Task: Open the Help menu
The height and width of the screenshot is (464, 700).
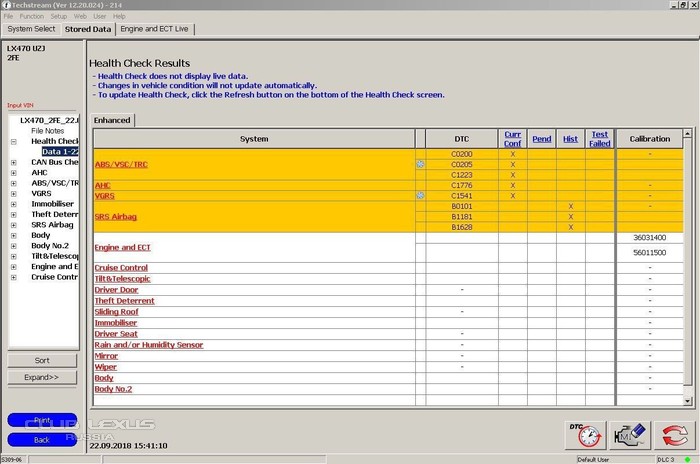Action: click(119, 16)
